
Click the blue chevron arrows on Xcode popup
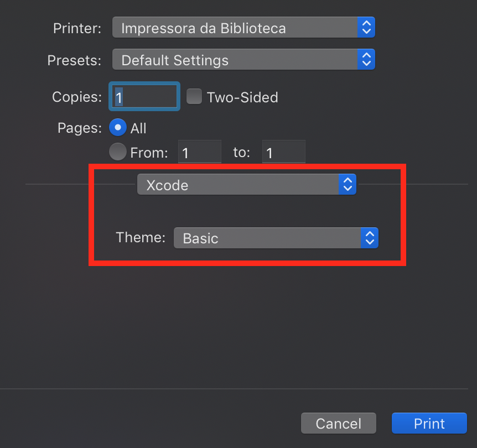coord(347,185)
